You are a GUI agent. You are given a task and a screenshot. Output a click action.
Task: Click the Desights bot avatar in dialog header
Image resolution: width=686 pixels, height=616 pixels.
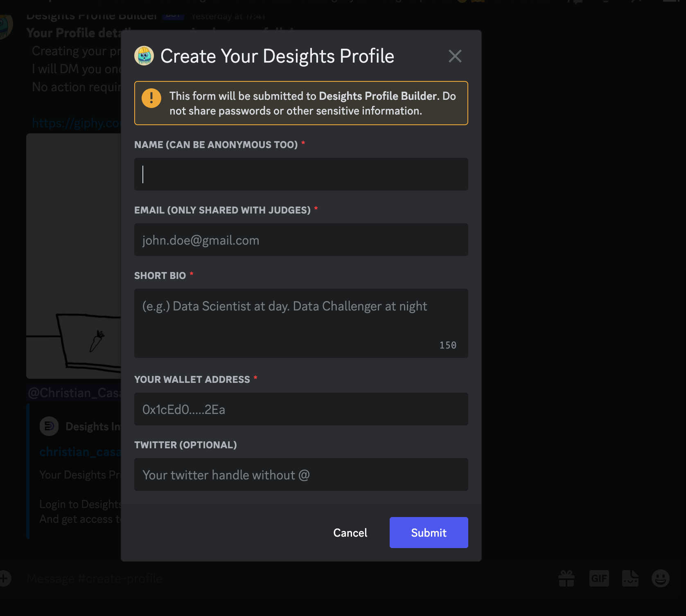click(144, 56)
